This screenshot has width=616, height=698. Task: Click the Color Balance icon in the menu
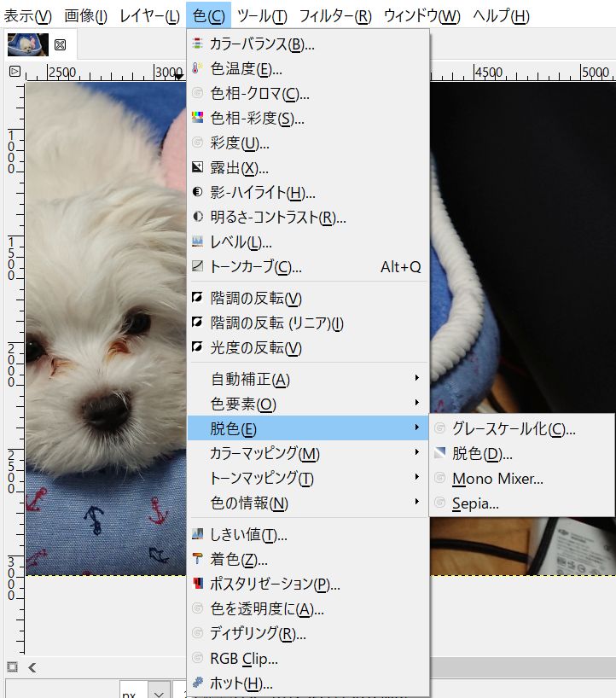point(197,44)
